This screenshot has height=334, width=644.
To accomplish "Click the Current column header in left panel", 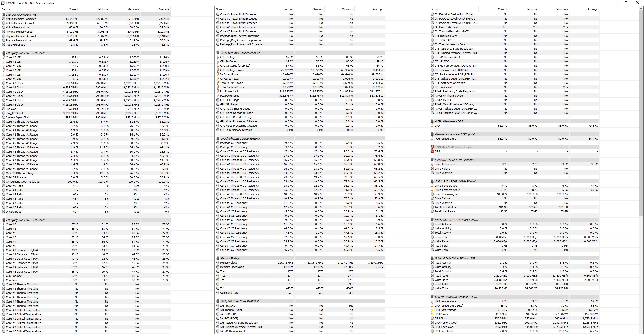I will (65, 9).
